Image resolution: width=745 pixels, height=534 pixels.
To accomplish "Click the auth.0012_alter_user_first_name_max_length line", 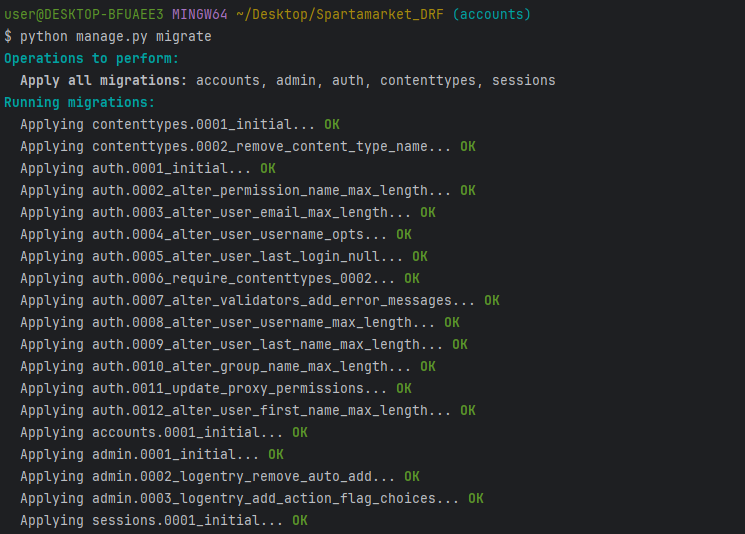I will click(x=248, y=410).
